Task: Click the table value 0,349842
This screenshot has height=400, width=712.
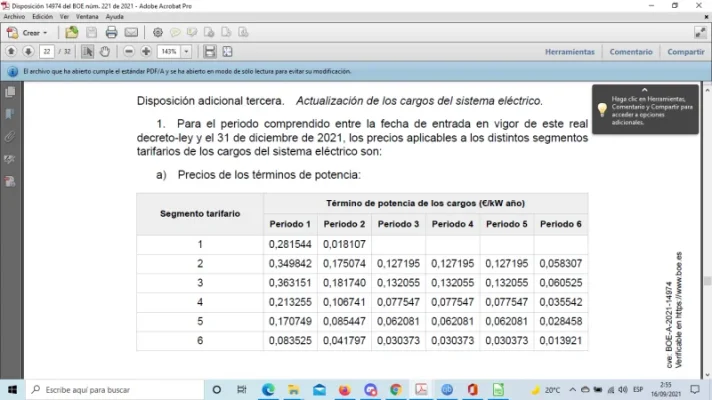Action: 290,264
